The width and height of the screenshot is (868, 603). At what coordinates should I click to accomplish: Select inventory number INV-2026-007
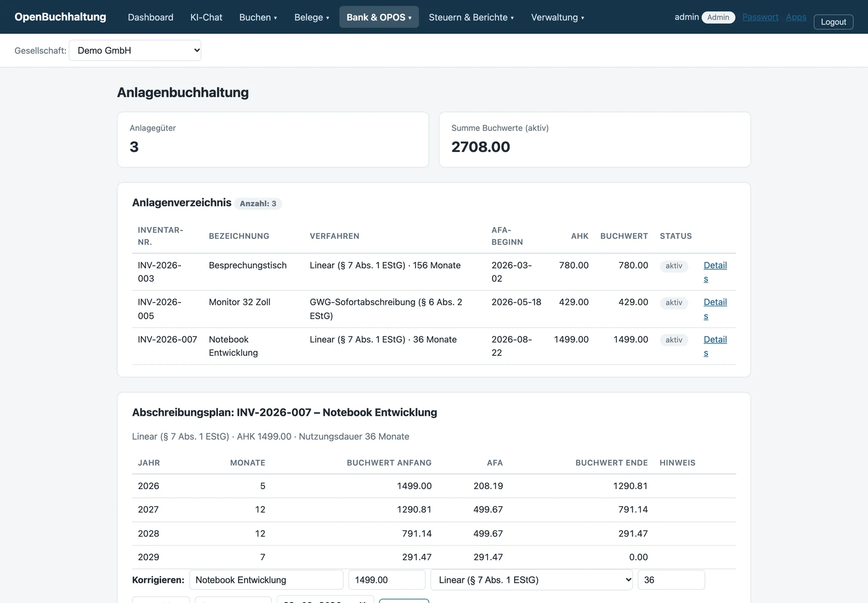(167, 340)
